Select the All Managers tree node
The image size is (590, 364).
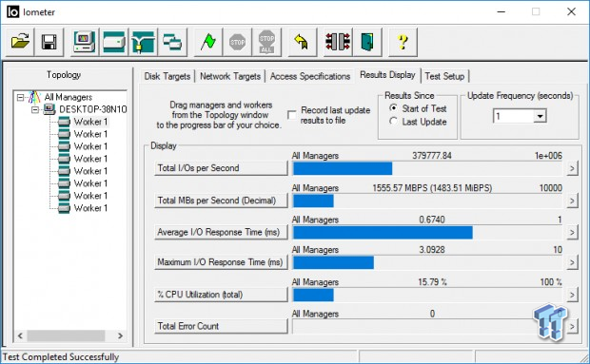click(69, 97)
